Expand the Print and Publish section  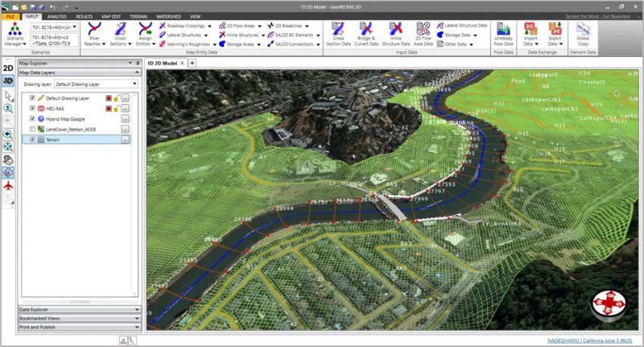[79, 327]
